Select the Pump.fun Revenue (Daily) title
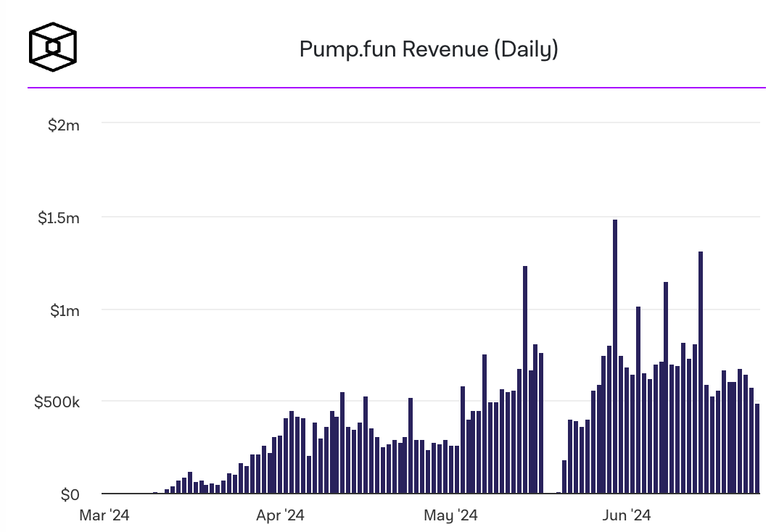 pos(428,49)
